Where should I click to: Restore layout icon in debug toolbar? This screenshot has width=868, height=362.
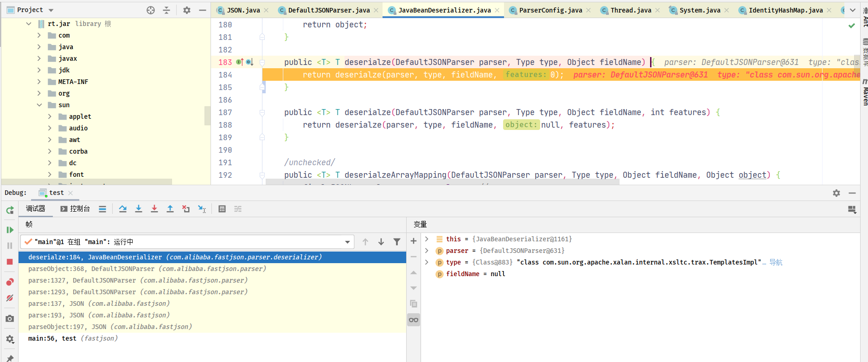point(852,209)
